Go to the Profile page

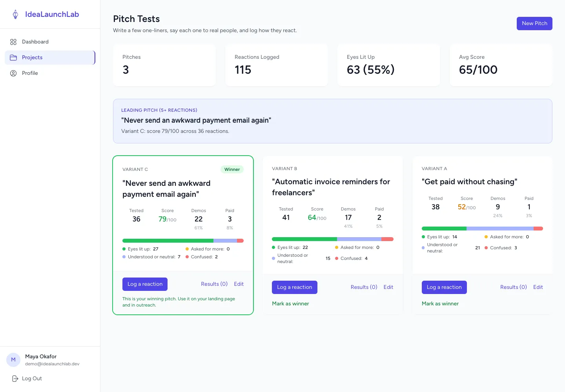pos(50,73)
